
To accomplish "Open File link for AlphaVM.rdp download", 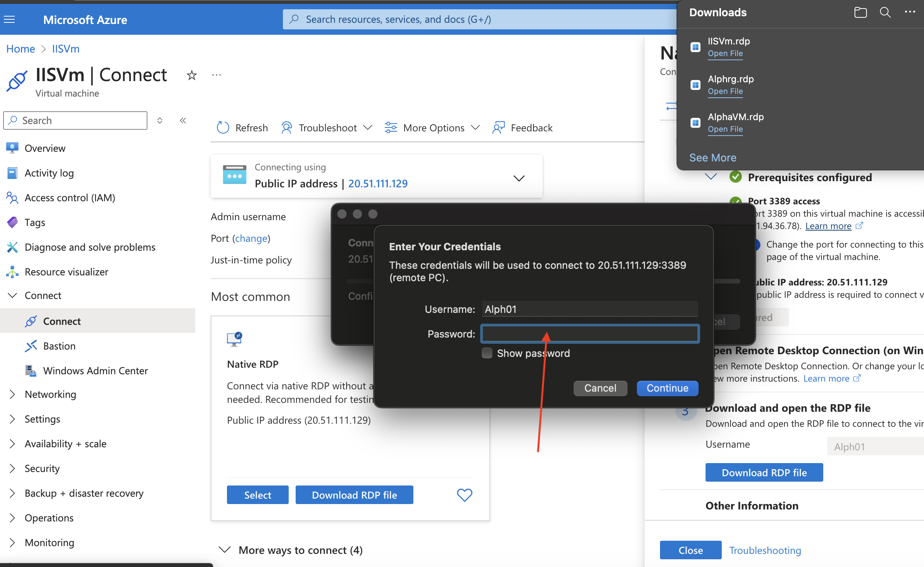I will coord(725,129).
